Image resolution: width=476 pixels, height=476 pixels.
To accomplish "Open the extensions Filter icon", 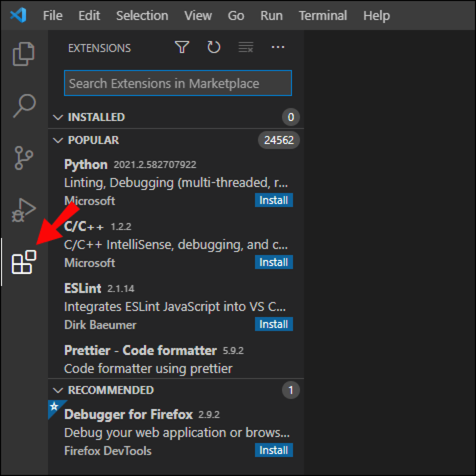I will click(182, 47).
